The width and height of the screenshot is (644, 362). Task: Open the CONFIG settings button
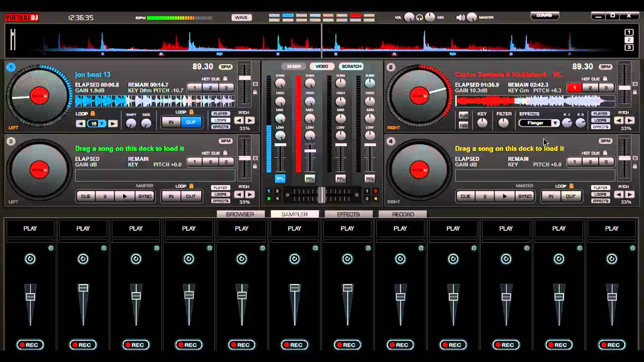point(544,16)
